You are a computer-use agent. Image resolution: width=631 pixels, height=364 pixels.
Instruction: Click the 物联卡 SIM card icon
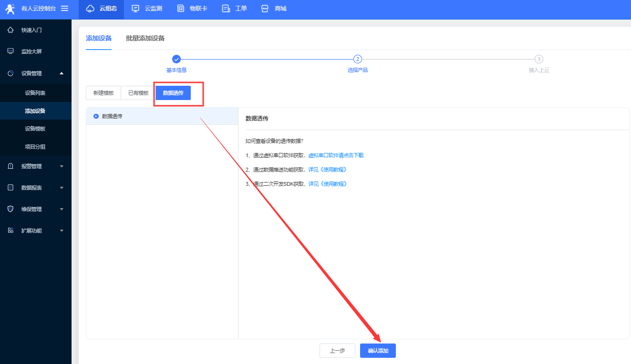click(181, 9)
